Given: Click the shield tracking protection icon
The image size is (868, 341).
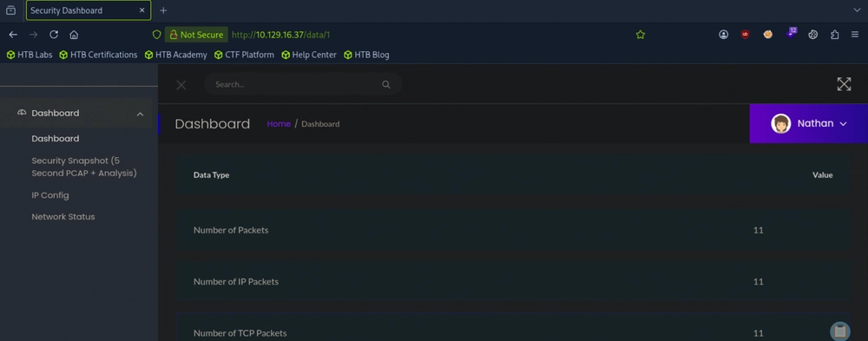Looking at the screenshot, I should tap(156, 35).
